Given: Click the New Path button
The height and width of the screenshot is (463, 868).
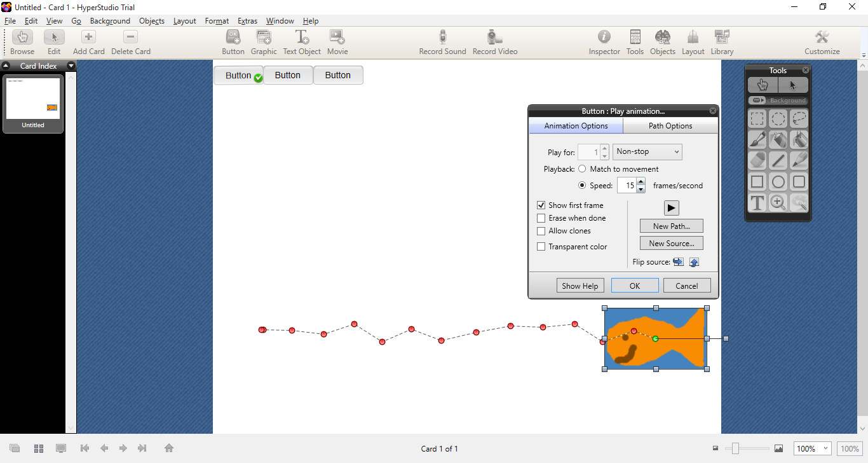Looking at the screenshot, I should (x=671, y=226).
